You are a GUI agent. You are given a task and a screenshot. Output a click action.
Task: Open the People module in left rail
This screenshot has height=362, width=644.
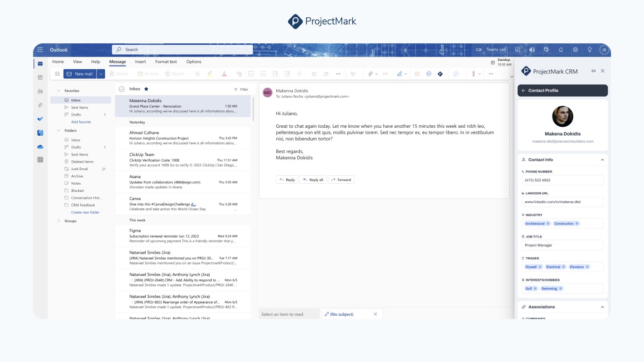(x=40, y=91)
